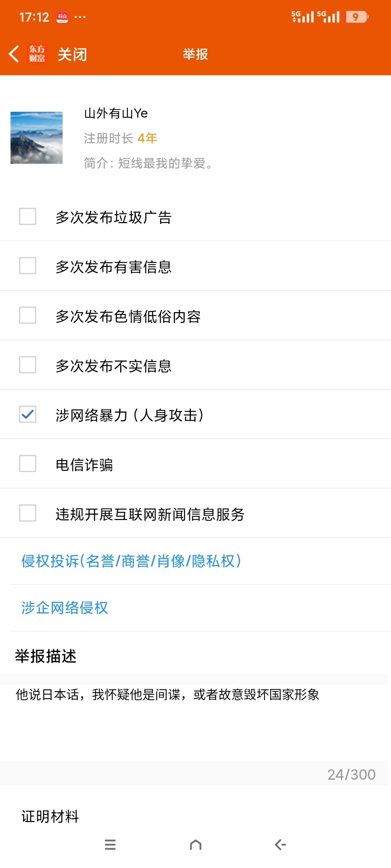391x868 pixels.
Task: Check 多次发布色情低俗内容 checkbox
Action: tap(28, 315)
